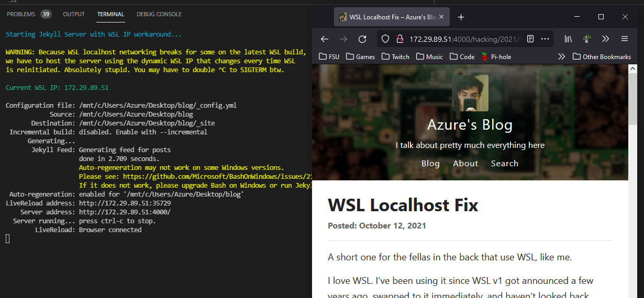The image size is (644, 298).
Task: Open the About navigation link
Action: (x=465, y=164)
